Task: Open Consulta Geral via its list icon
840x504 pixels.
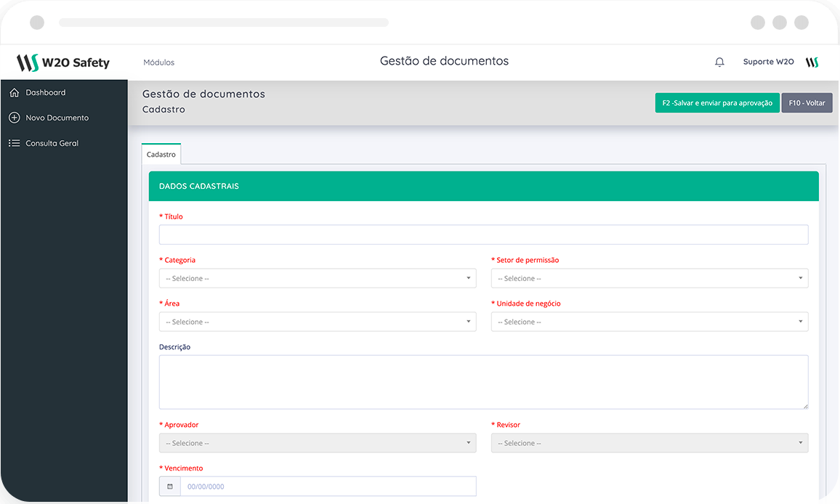Action: click(14, 143)
